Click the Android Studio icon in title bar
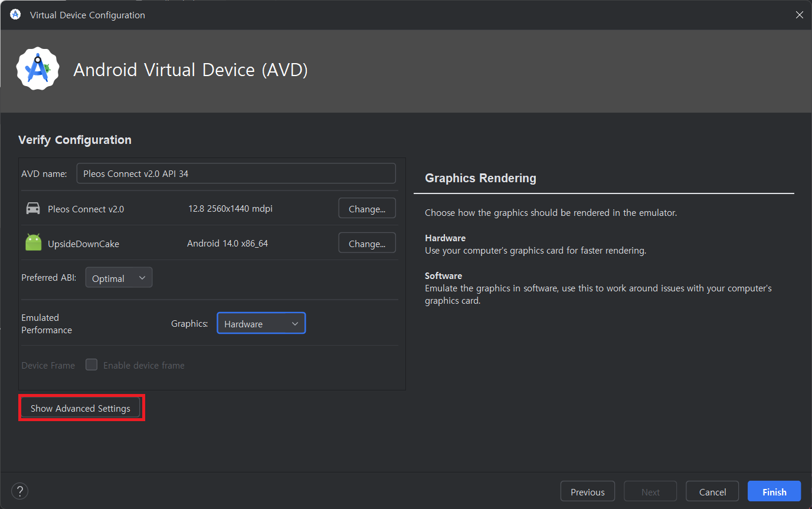 coord(15,15)
